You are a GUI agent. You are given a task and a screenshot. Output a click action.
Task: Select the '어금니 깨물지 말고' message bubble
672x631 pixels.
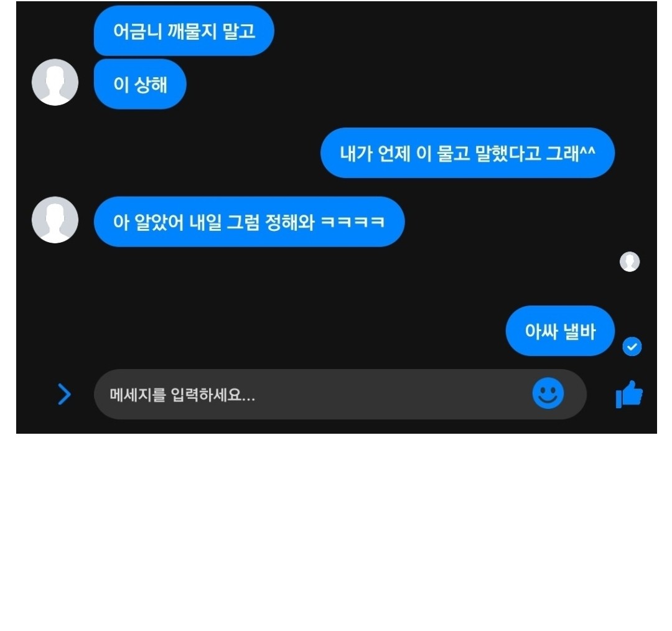point(184,31)
